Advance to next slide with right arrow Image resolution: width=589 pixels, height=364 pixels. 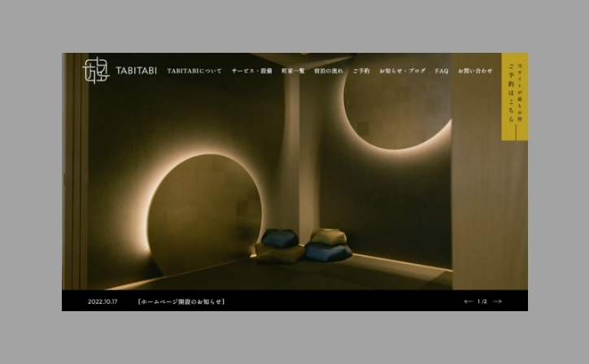tap(498, 301)
